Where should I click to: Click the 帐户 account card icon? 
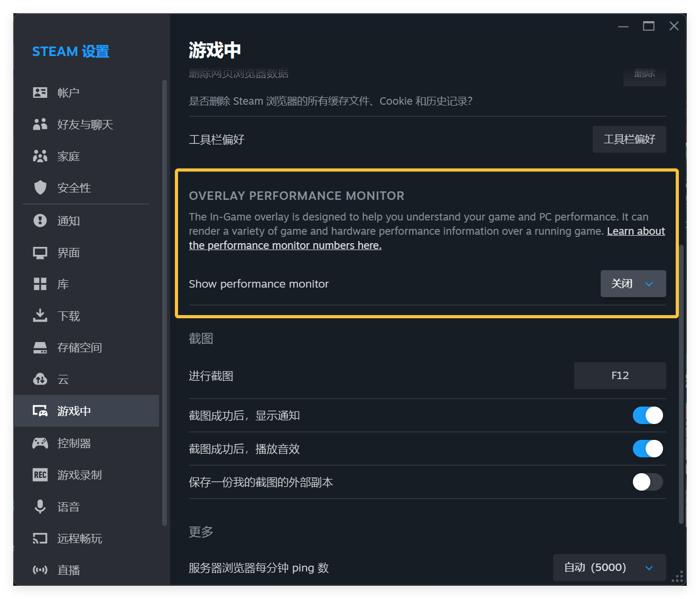40,93
